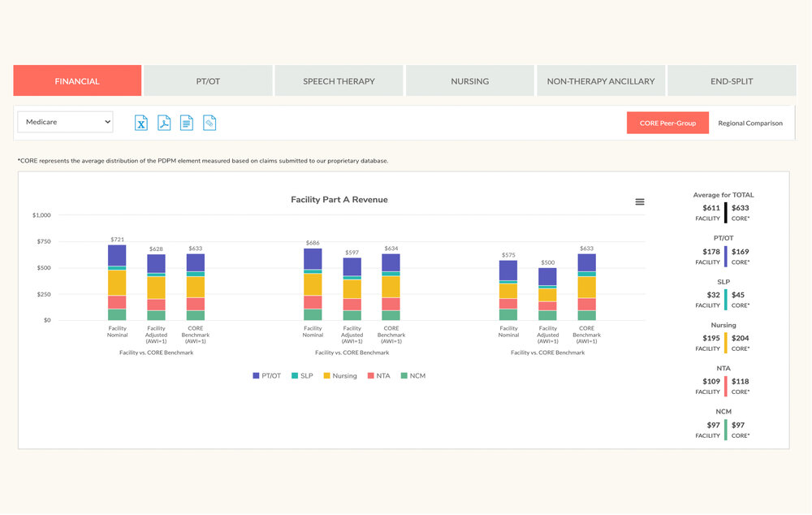Viewport: 812px width, 515px height.
Task: Click the $195 Nursing facility value
Action: [x=711, y=338]
